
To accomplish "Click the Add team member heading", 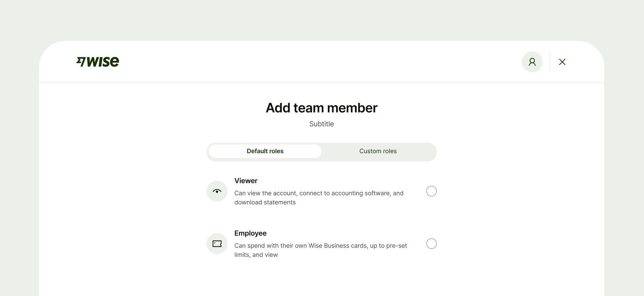I will pos(321,108).
